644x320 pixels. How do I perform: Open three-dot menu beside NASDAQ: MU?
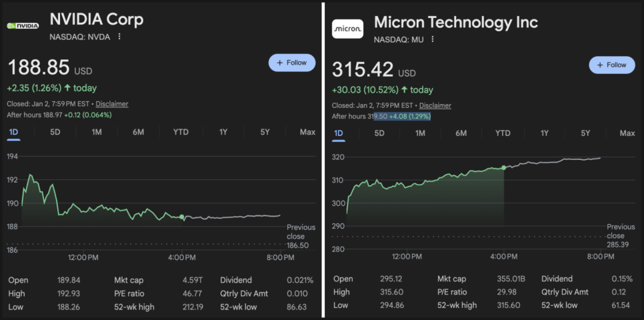(x=432, y=39)
